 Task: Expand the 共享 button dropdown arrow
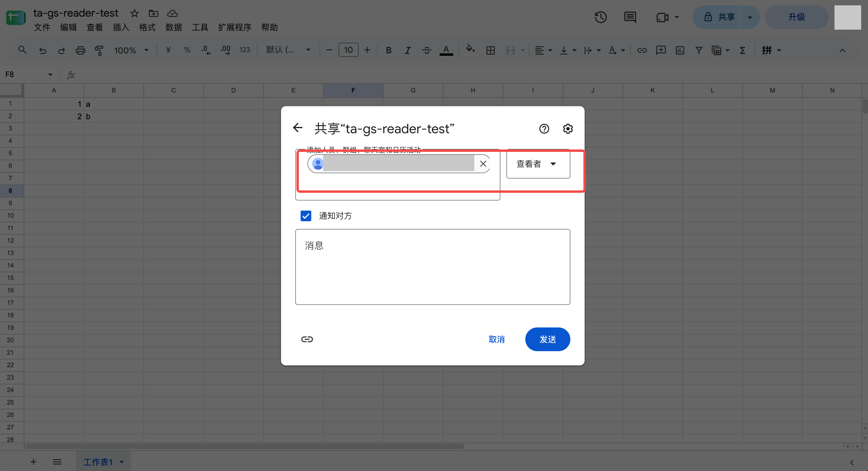(x=750, y=17)
